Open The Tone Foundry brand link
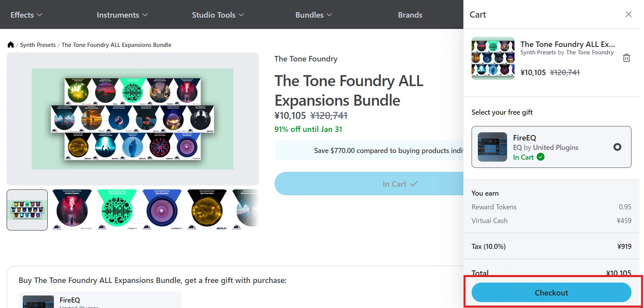 306,59
